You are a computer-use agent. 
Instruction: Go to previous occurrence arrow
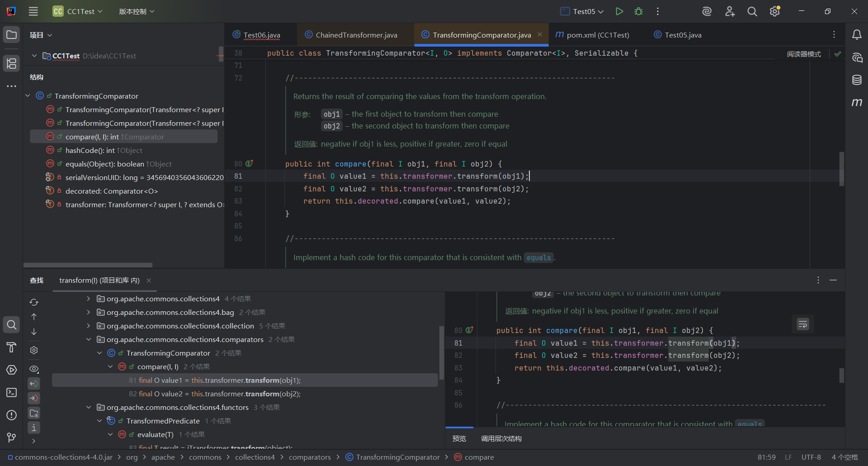[34, 317]
